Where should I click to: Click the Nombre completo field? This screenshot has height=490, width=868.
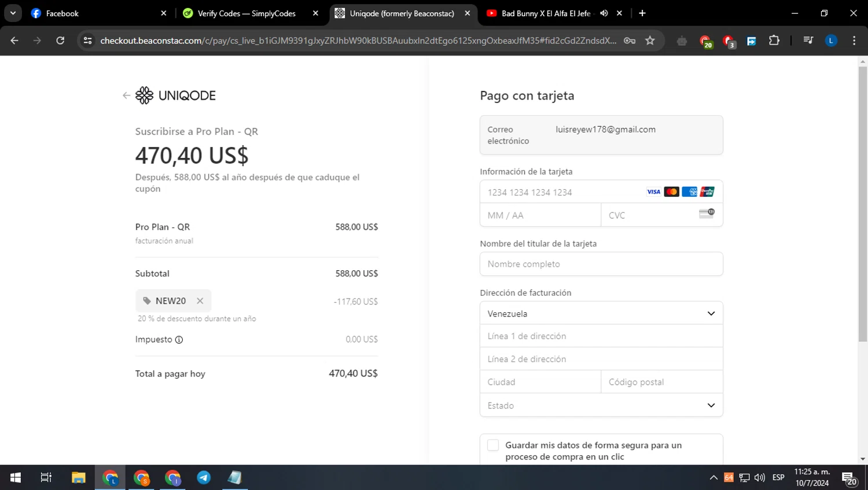601,264
